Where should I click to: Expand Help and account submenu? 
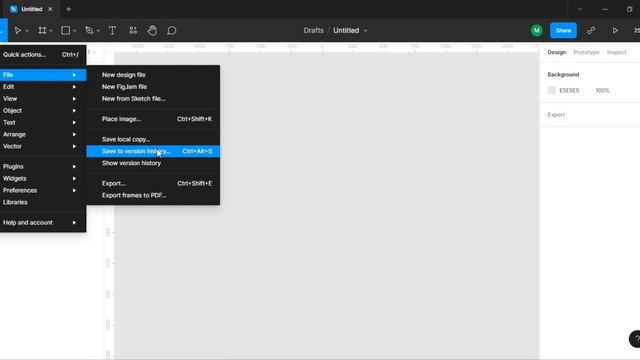tap(43, 222)
